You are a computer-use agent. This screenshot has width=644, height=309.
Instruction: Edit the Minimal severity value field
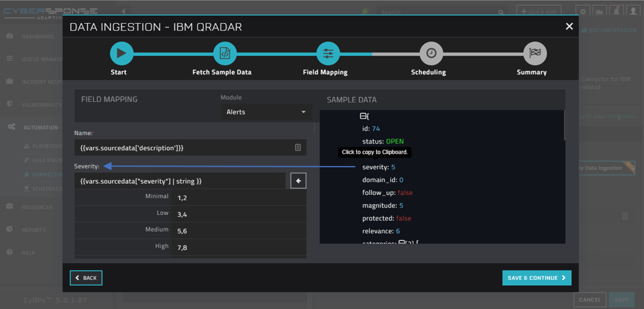pyautogui.click(x=238, y=198)
